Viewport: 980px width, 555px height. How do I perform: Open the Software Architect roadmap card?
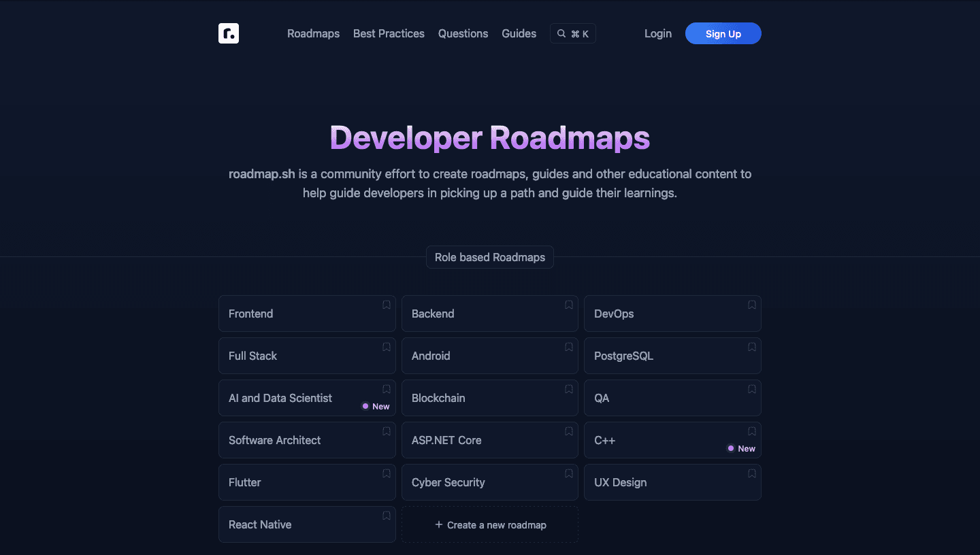307,440
